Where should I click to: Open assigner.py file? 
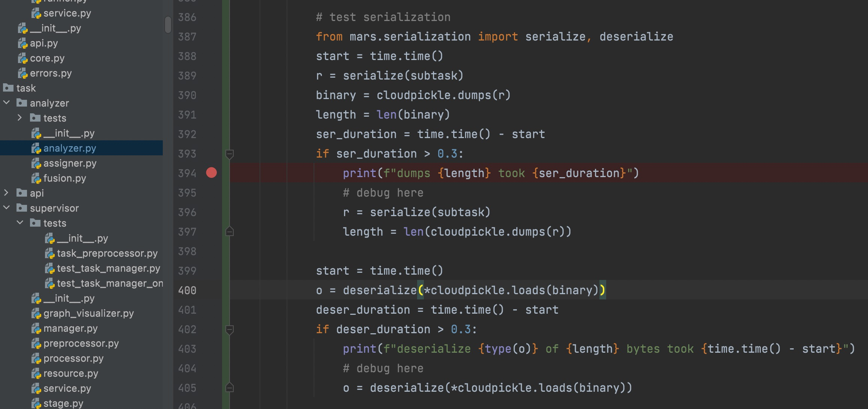point(70,163)
